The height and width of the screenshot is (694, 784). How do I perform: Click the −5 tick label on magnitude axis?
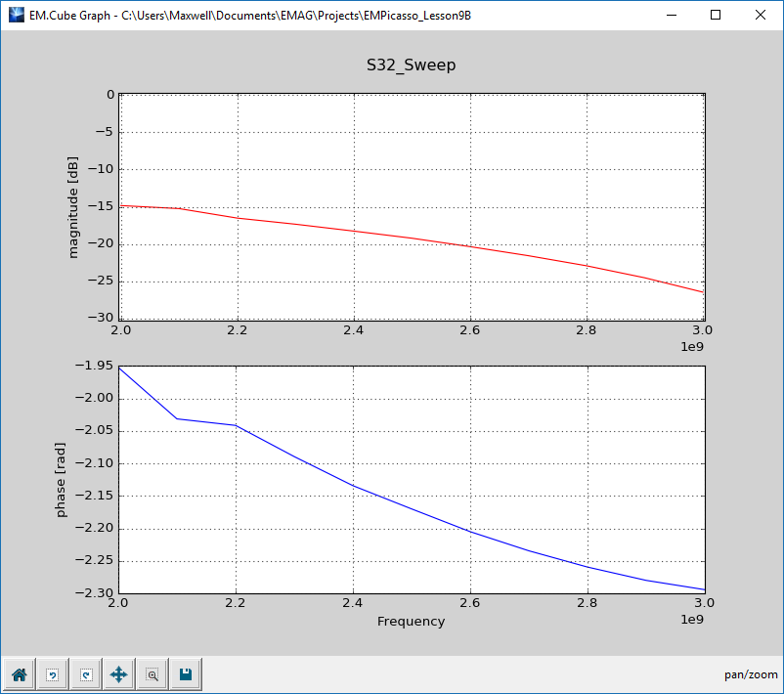[104, 132]
